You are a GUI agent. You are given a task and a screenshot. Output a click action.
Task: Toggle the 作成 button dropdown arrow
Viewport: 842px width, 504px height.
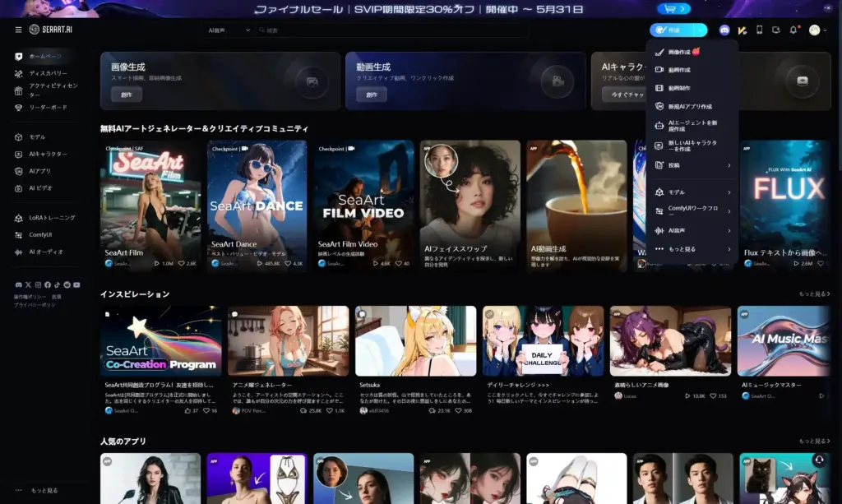701,30
